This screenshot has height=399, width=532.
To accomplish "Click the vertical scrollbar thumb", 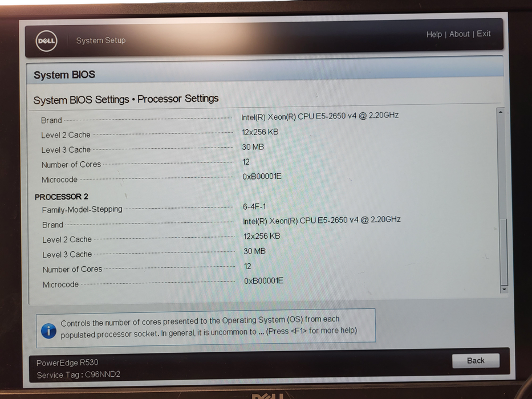I will pos(504,253).
